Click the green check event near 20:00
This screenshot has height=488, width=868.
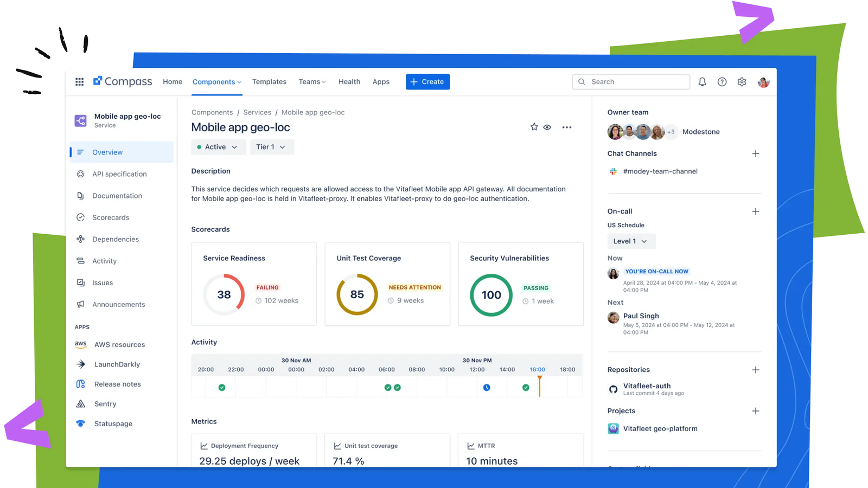coord(222,387)
